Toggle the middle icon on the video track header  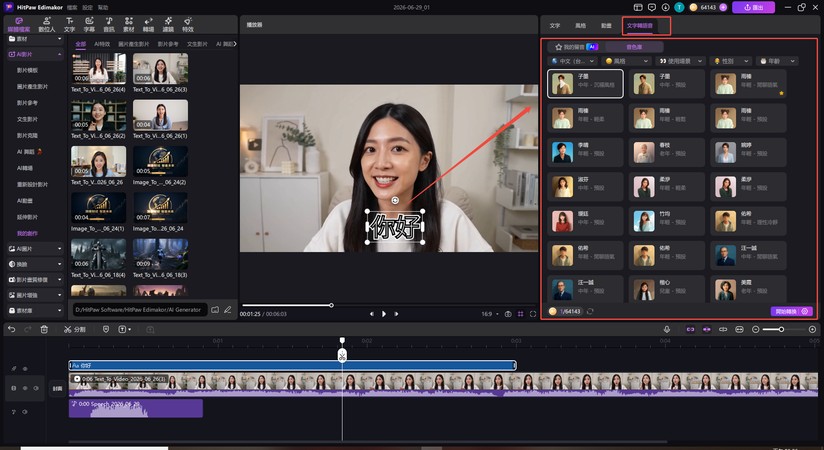point(25,388)
